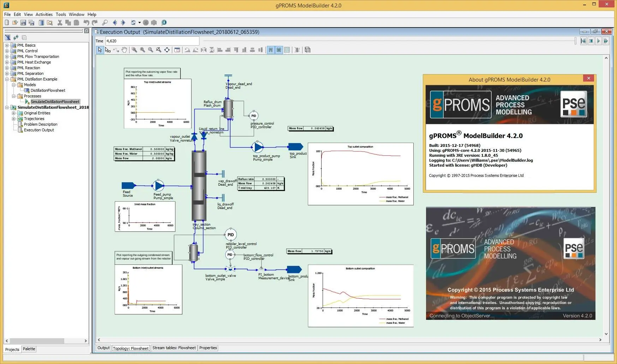Select Execution Output in project tree
Image resolution: width=617 pixels, height=364 pixels.
[39, 130]
